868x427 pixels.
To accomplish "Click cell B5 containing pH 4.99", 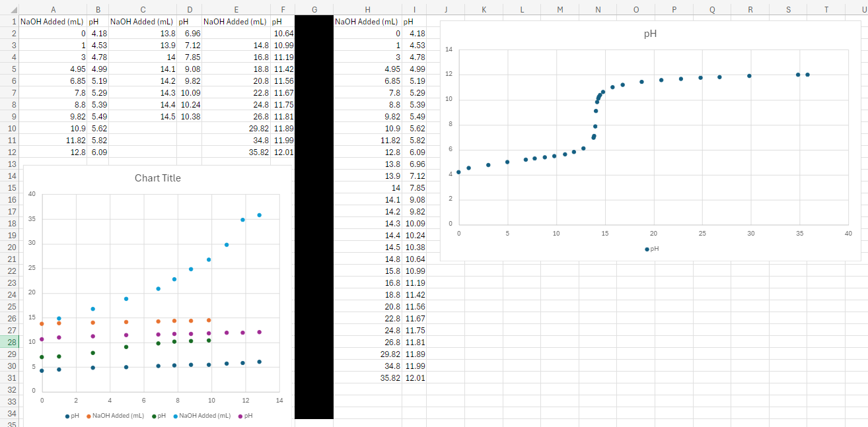I will point(98,69).
